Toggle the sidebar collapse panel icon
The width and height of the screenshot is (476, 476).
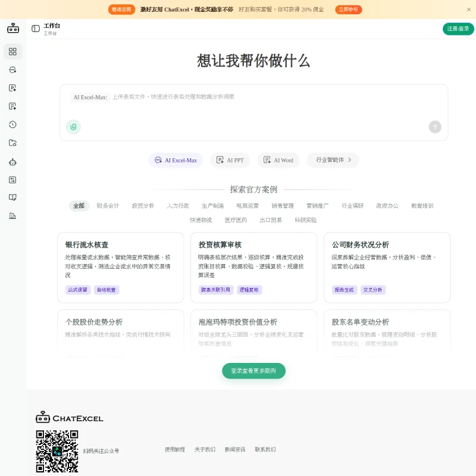pyautogui.click(x=36, y=29)
